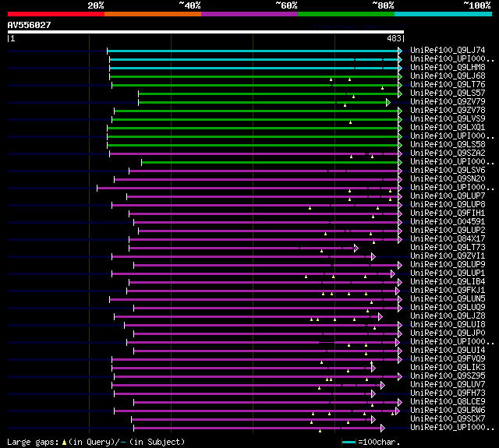
Task: Select the UniRef100_Q9LUQ9 label
Action: tap(448, 308)
